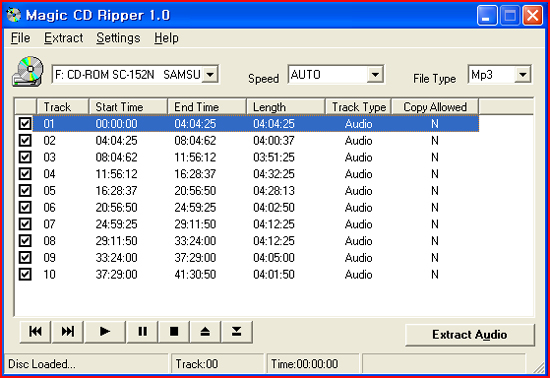The height and width of the screenshot is (378, 550).
Task: Open the Settings menu
Action: click(118, 38)
